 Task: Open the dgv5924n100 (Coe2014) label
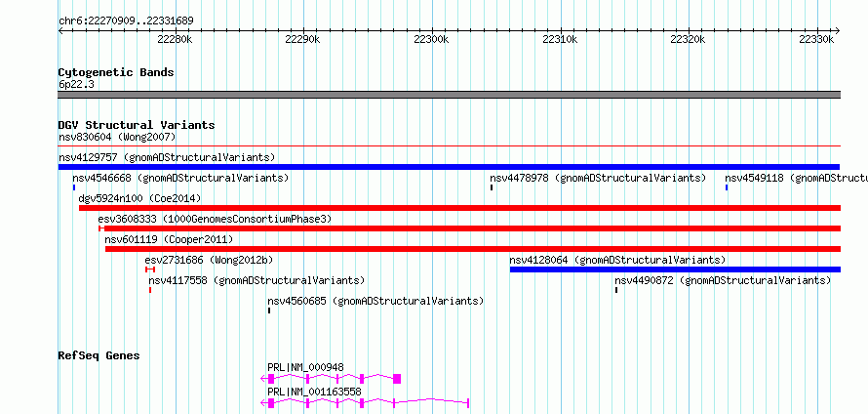coord(140,198)
